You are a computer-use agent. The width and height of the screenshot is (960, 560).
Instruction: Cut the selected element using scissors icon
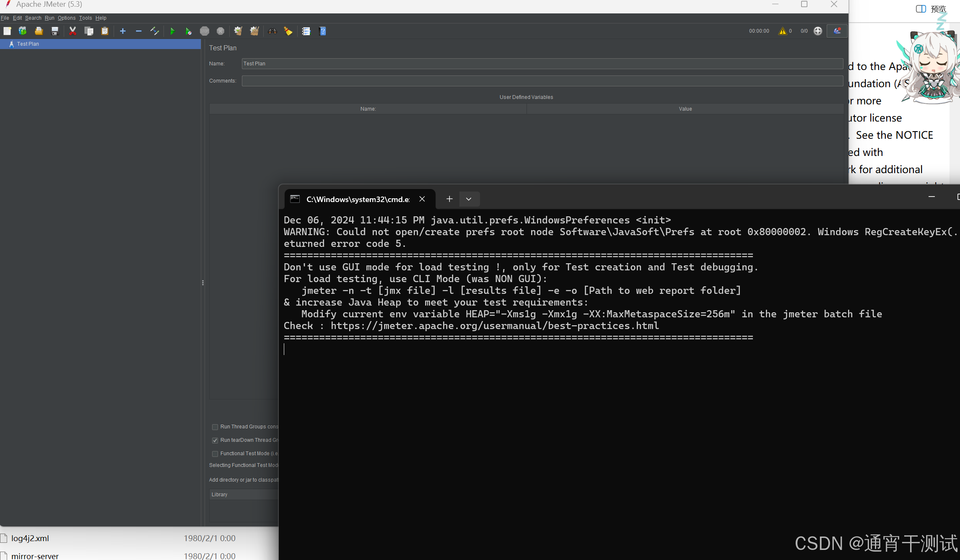73,31
